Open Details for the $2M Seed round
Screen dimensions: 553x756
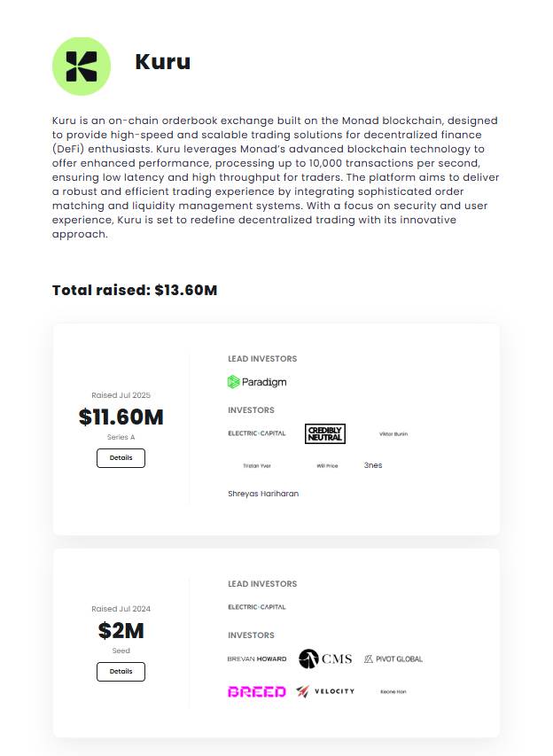pos(121,671)
